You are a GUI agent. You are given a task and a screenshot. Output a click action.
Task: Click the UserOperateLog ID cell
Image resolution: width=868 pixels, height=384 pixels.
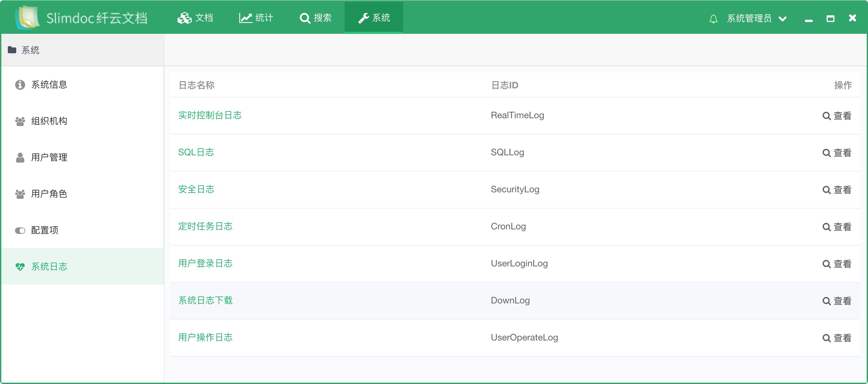[524, 338]
